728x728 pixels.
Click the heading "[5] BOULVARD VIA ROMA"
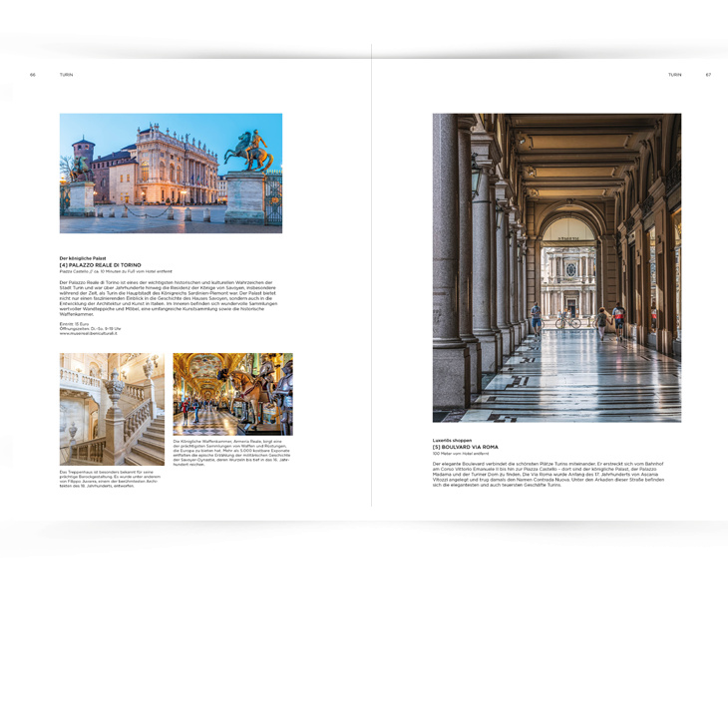tap(465, 447)
